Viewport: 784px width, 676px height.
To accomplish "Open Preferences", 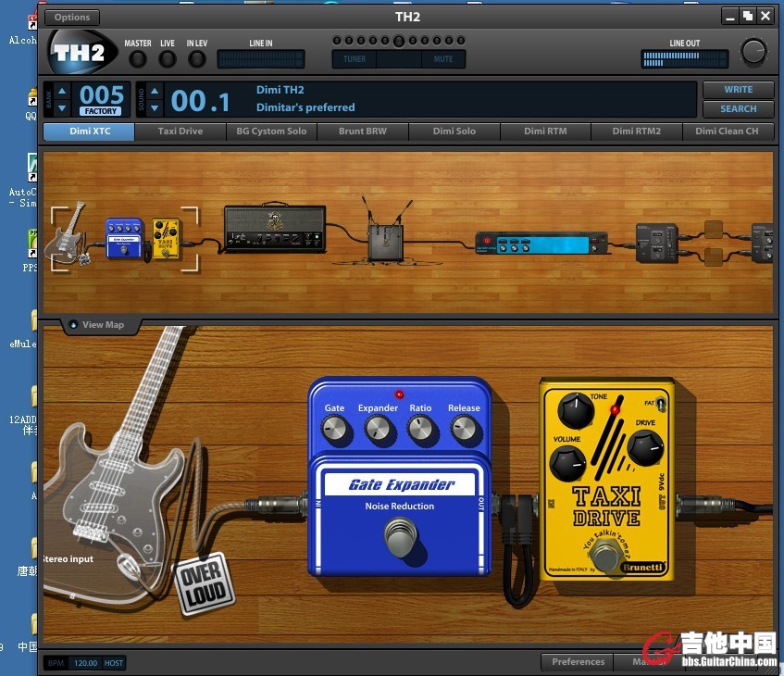I will 578,661.
